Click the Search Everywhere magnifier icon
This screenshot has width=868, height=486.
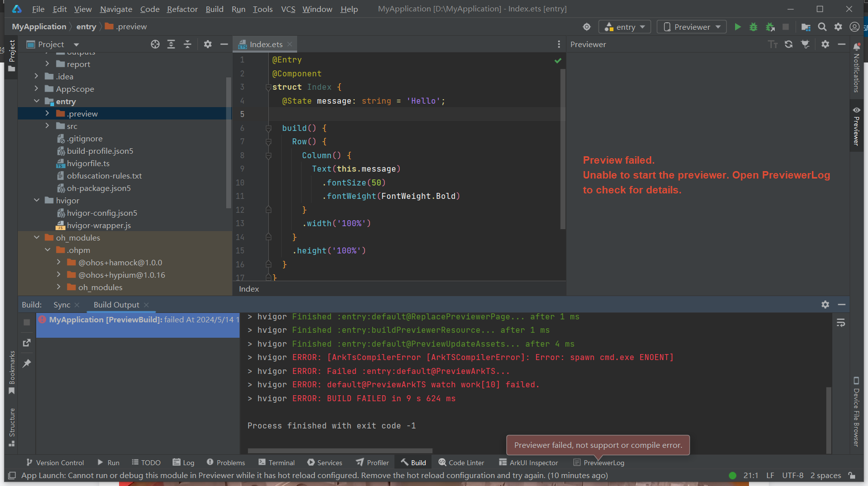coord(822,27)
